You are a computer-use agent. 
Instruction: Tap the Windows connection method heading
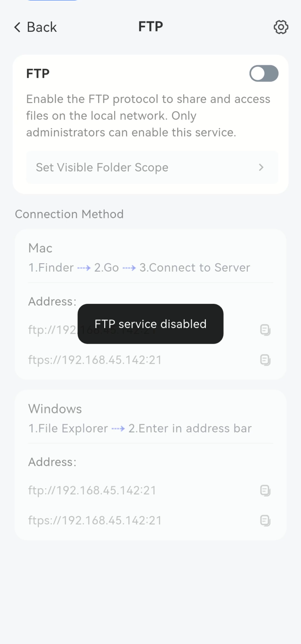(55, 409)
